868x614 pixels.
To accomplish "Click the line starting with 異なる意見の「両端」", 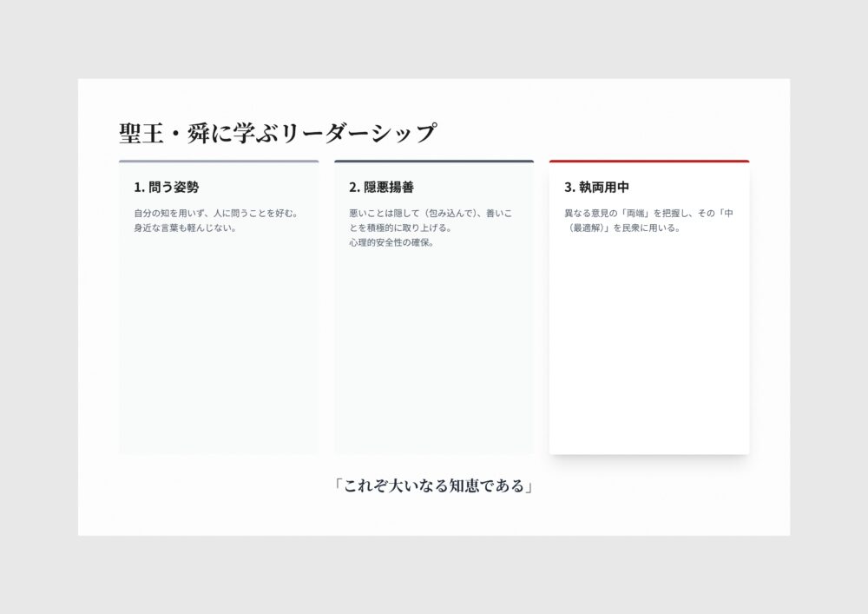I will click(648, 213).
